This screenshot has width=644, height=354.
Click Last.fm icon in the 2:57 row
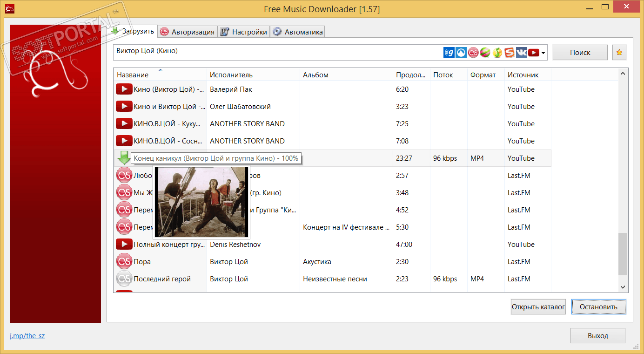coord(124,176)
